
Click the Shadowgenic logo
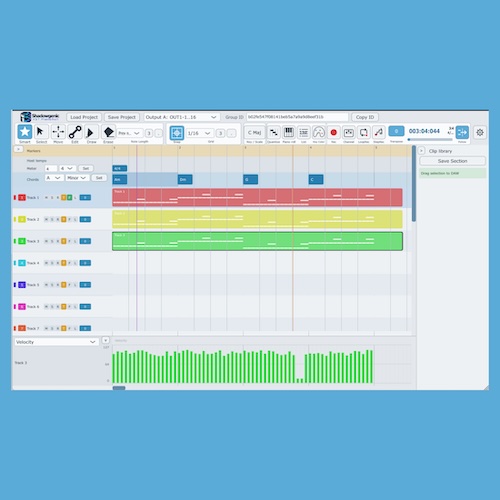point(39,117)
